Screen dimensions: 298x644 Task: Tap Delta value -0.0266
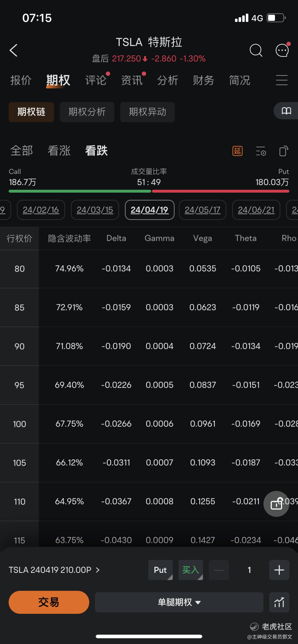pos(116,424)
